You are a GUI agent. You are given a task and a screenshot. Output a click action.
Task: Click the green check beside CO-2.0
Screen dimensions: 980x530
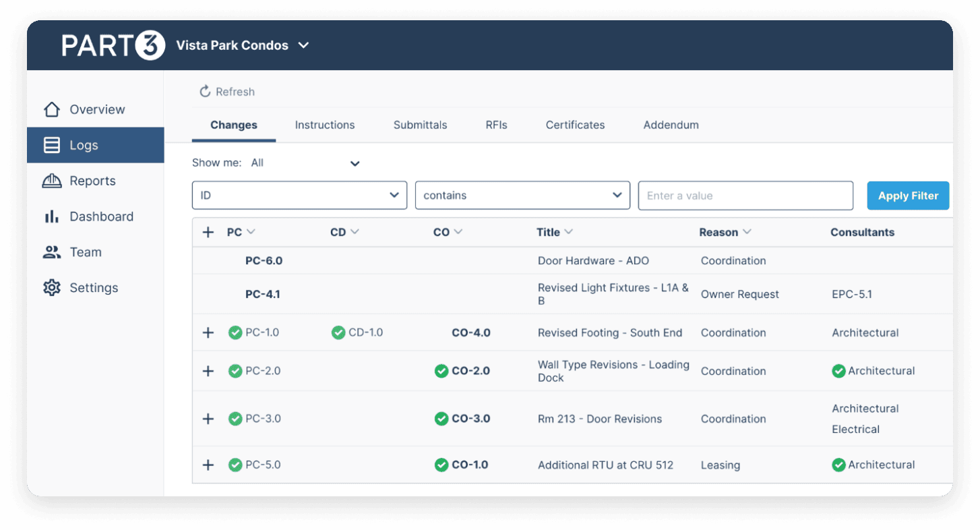point(441,371)
